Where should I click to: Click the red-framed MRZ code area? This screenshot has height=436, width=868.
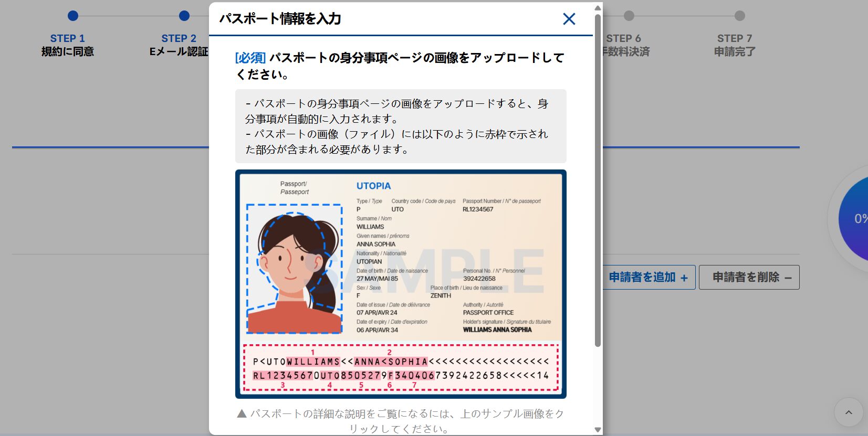click(x=401, y=368)
